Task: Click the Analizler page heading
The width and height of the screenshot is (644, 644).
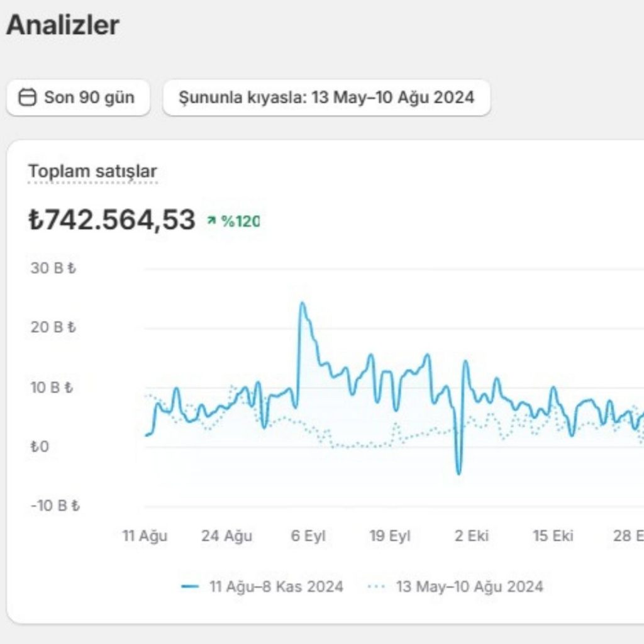Action: coord(62,26)
